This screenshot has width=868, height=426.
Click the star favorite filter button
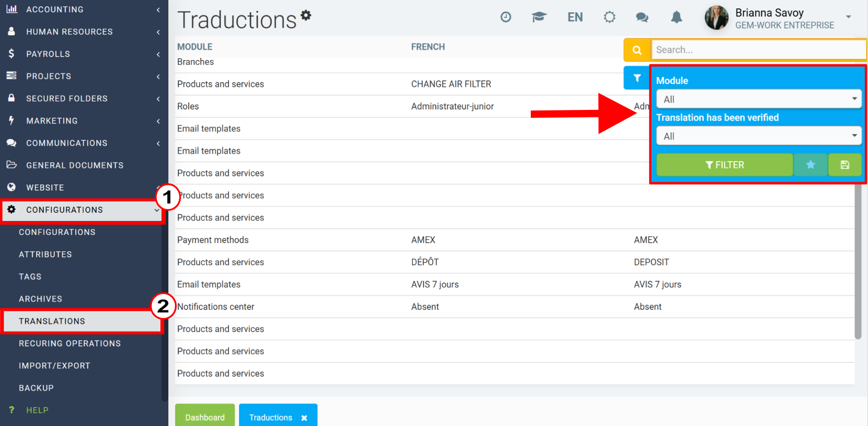click(x=811, y=165)
